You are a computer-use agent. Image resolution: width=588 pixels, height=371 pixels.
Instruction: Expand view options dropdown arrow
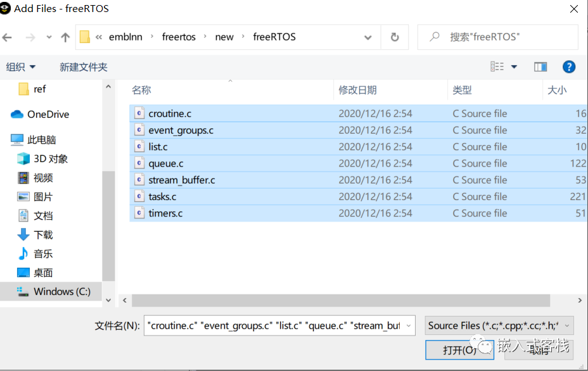[514, 67]
